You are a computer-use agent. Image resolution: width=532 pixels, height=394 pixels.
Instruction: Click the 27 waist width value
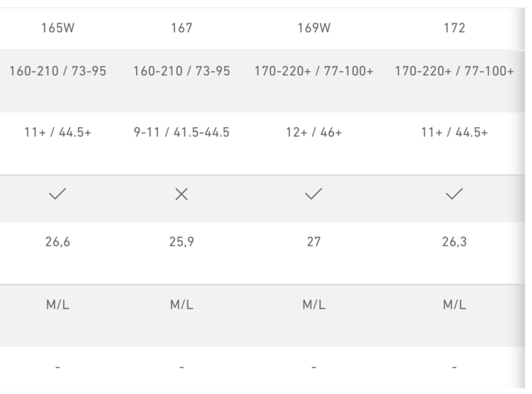[x=314, y=242]
